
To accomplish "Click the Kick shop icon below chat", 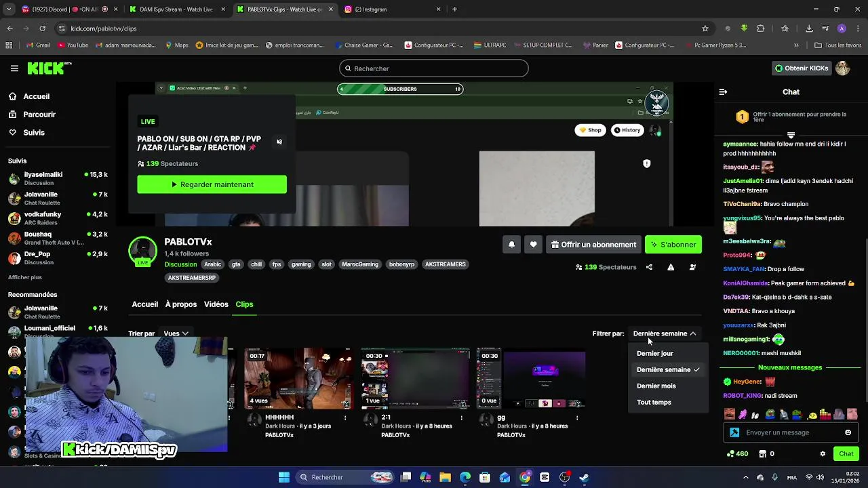I will 762,453.
